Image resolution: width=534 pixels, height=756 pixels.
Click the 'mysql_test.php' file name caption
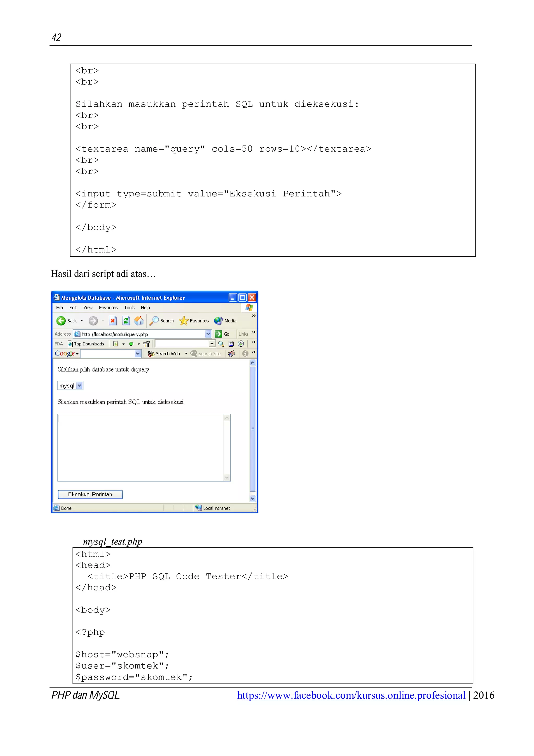click(113, 542)
